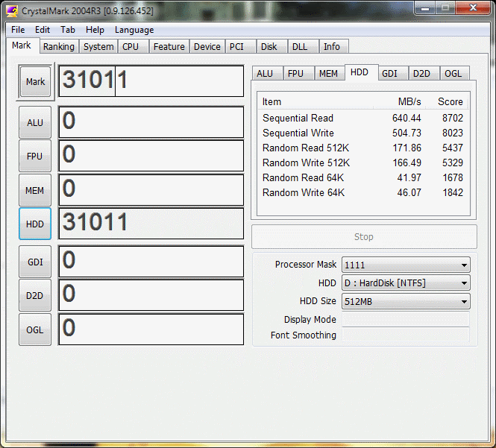Click the MB/s column header
The height and width of the screenshot is (448, 496).
click(400, 102)
